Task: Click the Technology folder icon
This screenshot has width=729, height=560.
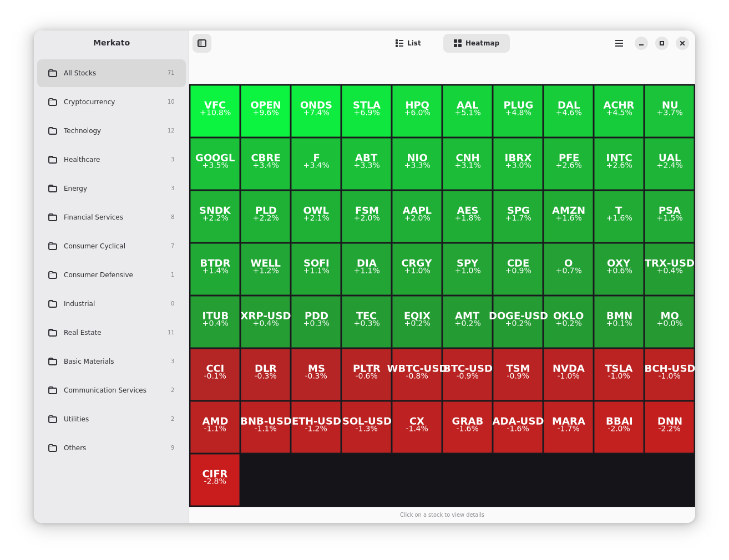Action: (x=53, y=131)
